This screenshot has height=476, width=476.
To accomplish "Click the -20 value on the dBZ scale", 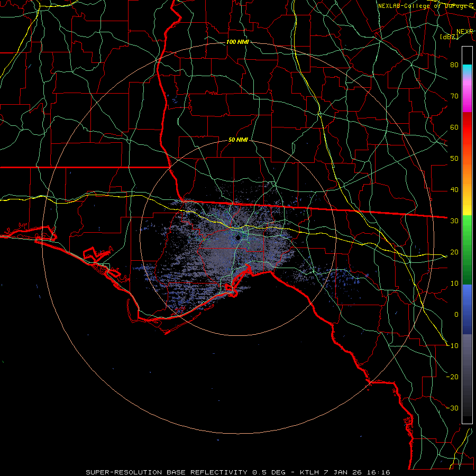I will click(x=452, y=377).
